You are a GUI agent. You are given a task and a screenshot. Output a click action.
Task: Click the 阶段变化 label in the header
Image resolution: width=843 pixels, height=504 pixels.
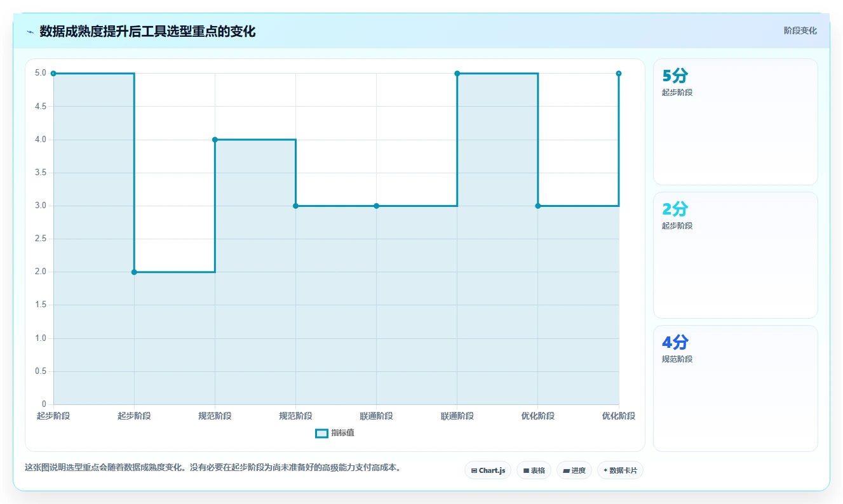(x=800, y=30)
